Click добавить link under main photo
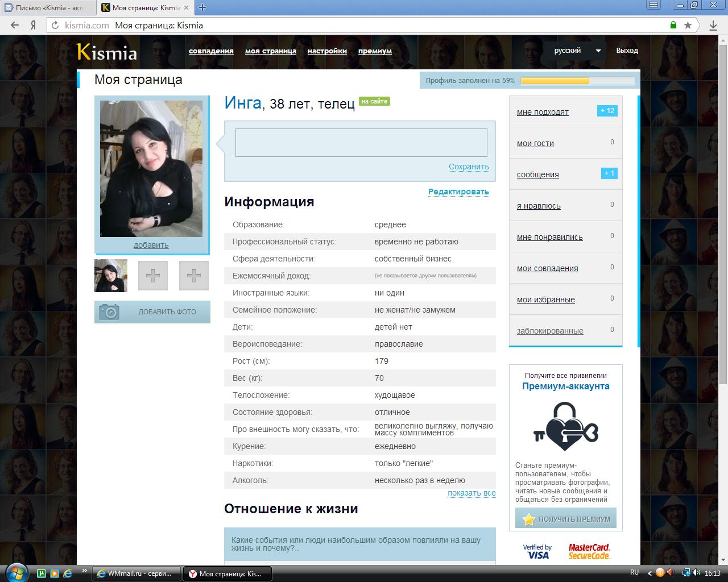Image resolution: width=728 pixels, height=582 pixels. (x=151, y=245)
